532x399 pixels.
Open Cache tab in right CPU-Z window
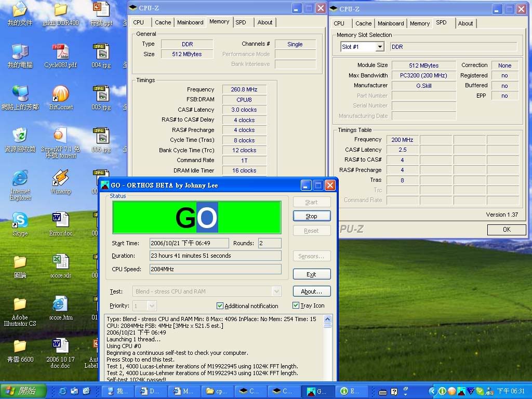[x=363, y=23]
